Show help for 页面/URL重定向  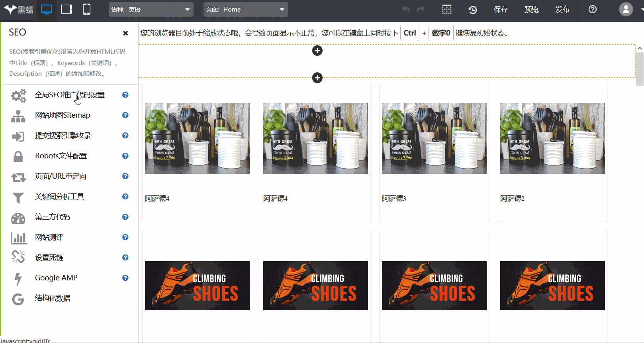(x=125, y=176)
